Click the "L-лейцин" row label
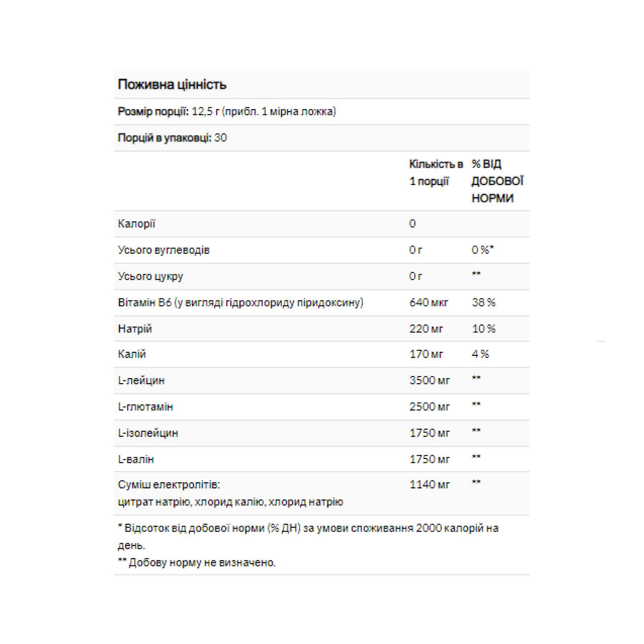The image size is (644, 644). tap(141, 380)
